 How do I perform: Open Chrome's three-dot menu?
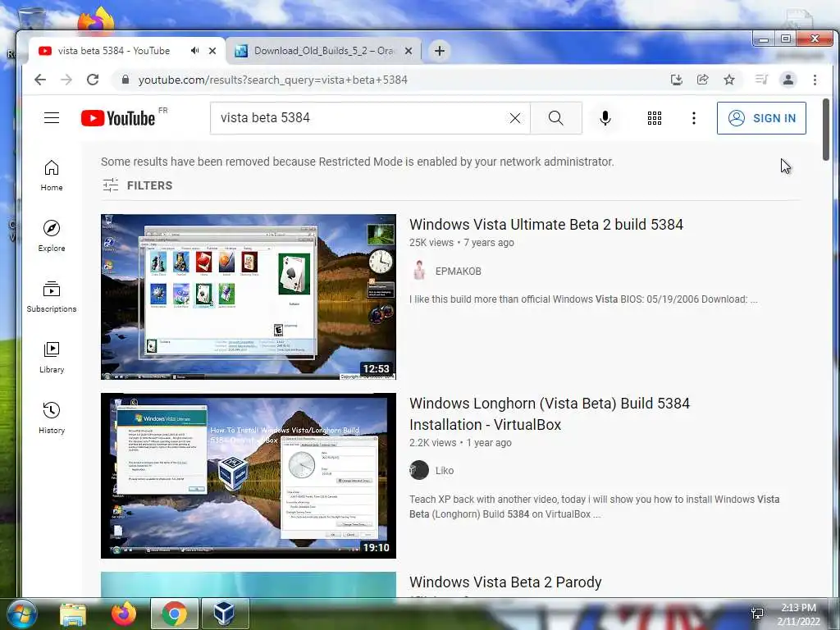coord(815,80)
